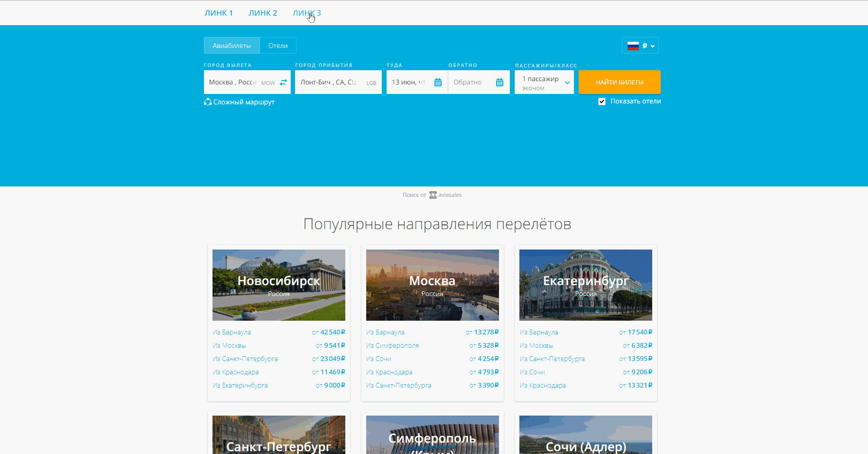Click the price от 4 254 ₽

coord(484,359)
